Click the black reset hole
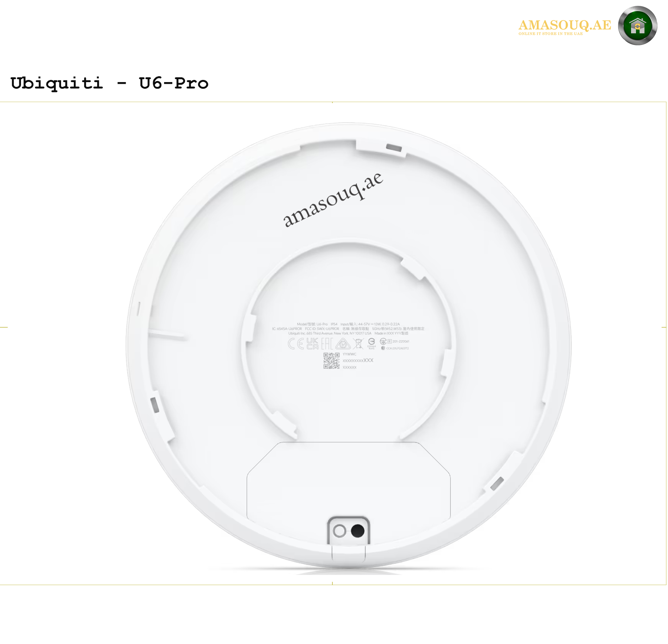This screenshot has width=668, height=644. [358, 531]
